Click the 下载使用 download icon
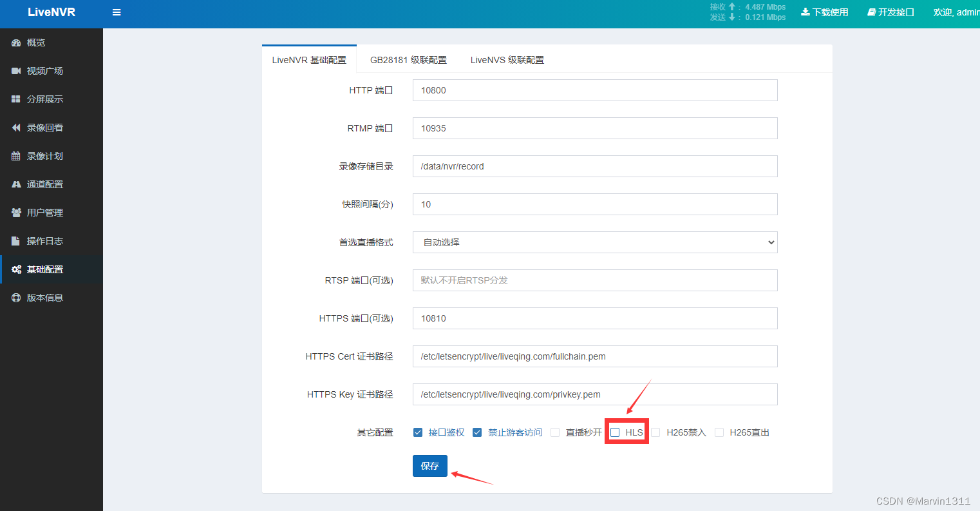Image resolution: width=980 pixels, height=511 pixels. point(805,12)
